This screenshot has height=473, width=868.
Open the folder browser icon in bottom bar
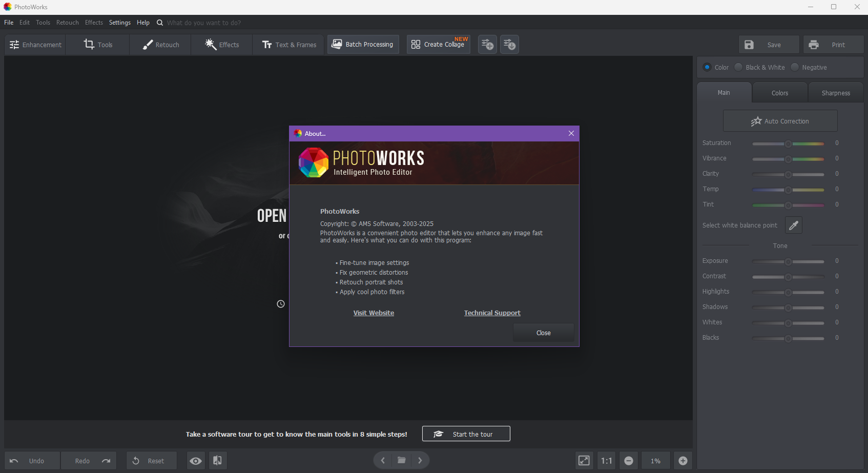(402, 460)
